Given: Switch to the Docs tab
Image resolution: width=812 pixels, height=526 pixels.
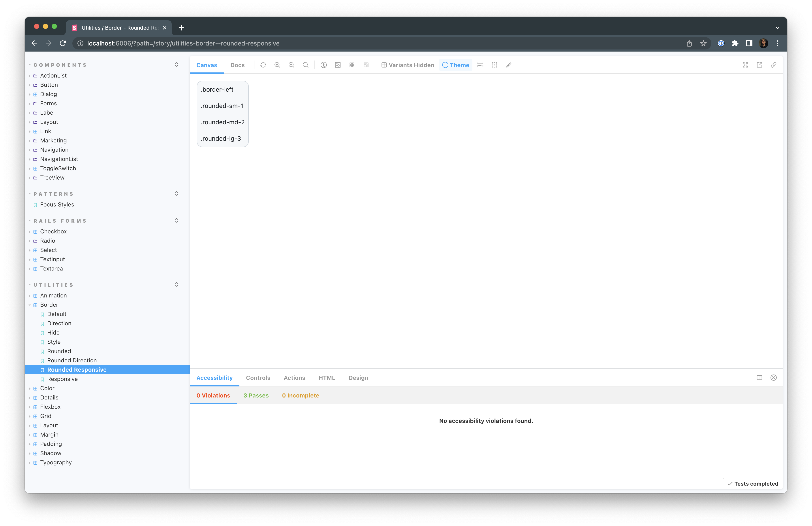Looking at the screenshot, I should 237,65.
